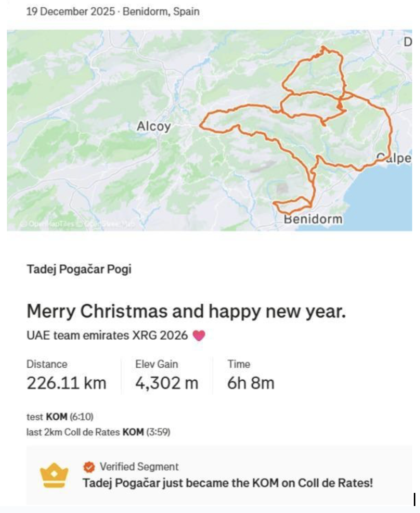Select the 6h 8m time stat
Image resolution: width=420 pixels, height=513 pixels.
pyautogui.click(x=251, y=383)
